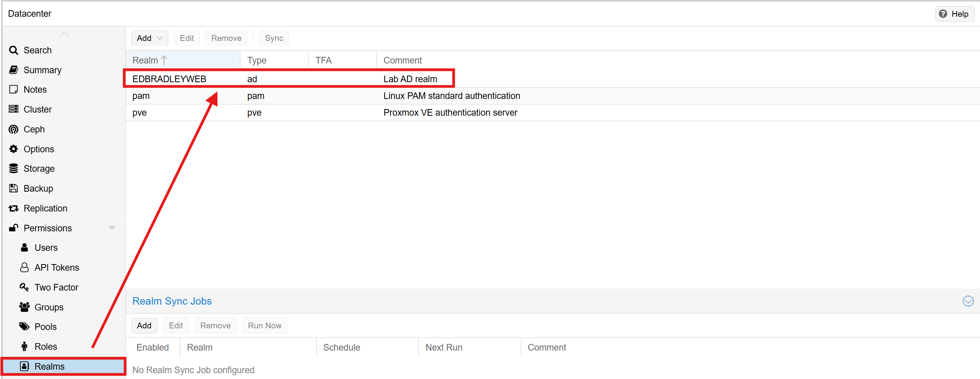The width and height of the screenshot is (980, 379).
Task: Click Add button under Realm Sync Jobs
Action: tap(144, 326)
